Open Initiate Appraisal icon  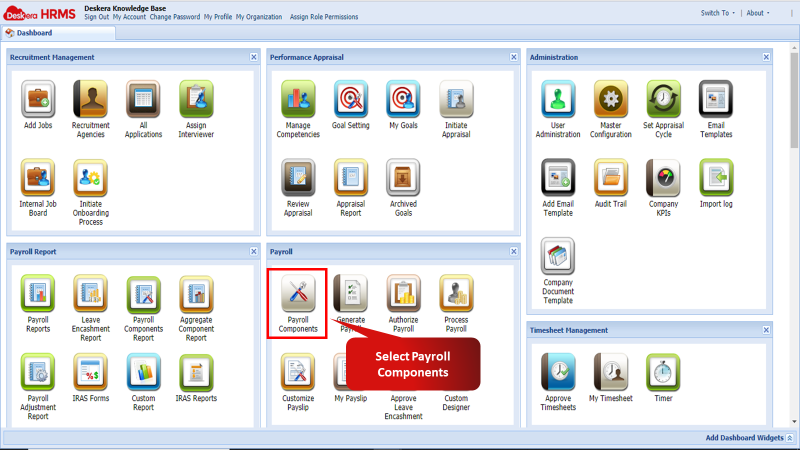[x=456, y=98]
